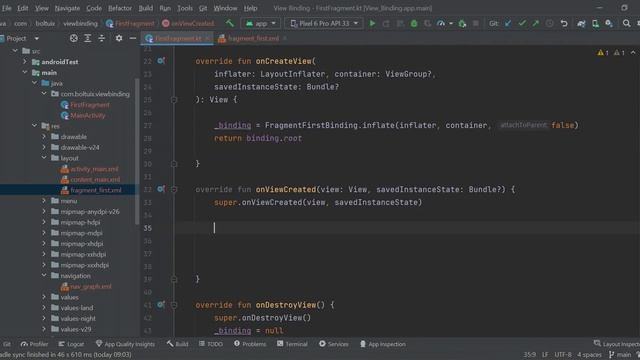Start debugging with the green bug icon
Screen dimensions: 640x360
click(414, 24)
